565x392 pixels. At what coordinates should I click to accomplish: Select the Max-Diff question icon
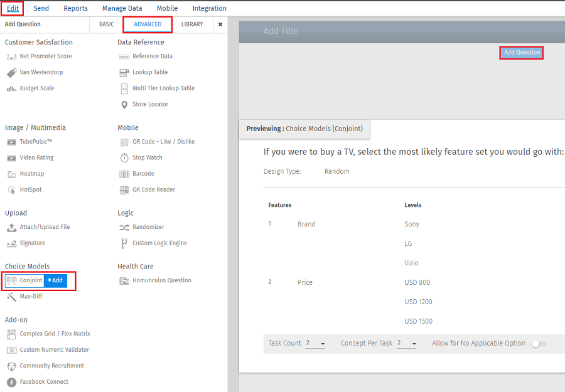11,297
